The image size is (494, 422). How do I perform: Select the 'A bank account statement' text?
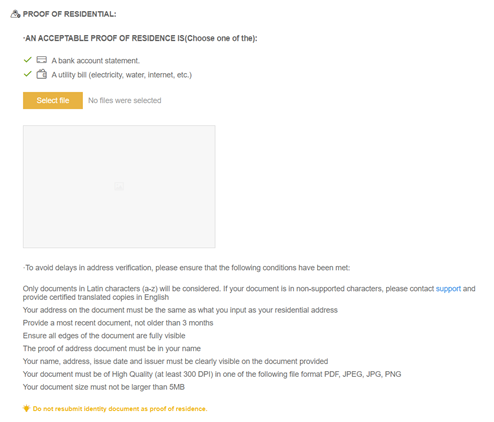96,61
